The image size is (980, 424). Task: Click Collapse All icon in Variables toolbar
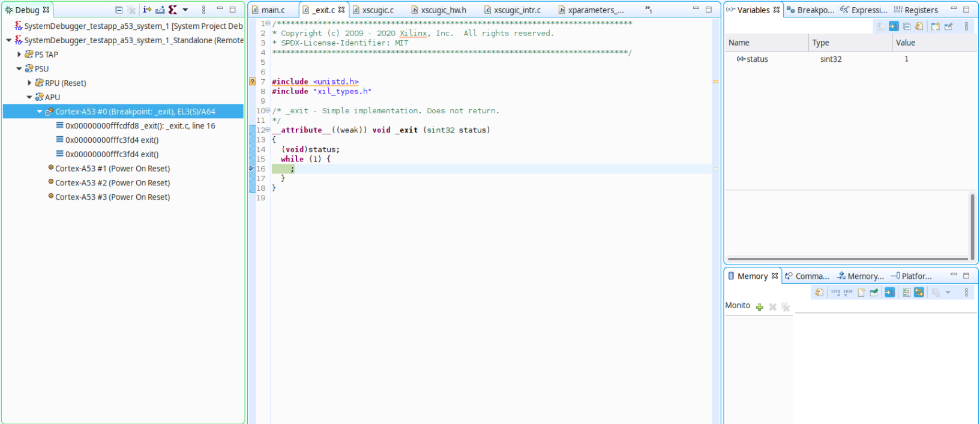[906, 26]
